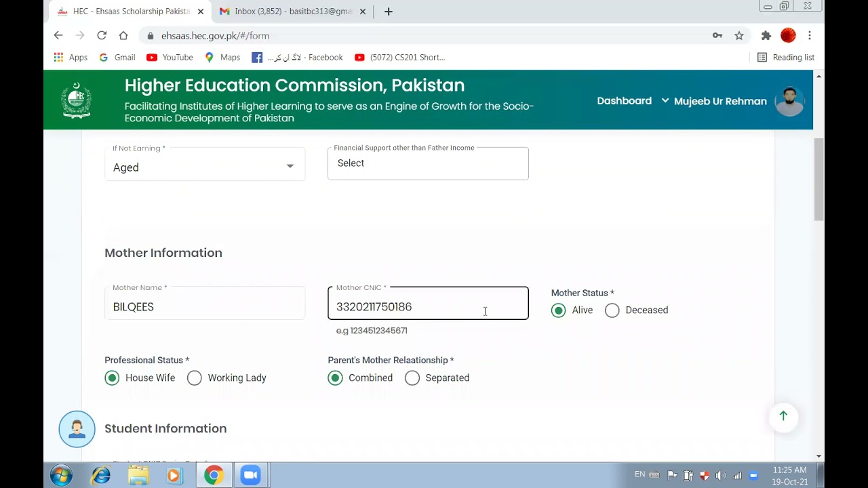Open the Reading list
Image resolution: width=868 pixels, height=488 pixels.
point(786,58)
